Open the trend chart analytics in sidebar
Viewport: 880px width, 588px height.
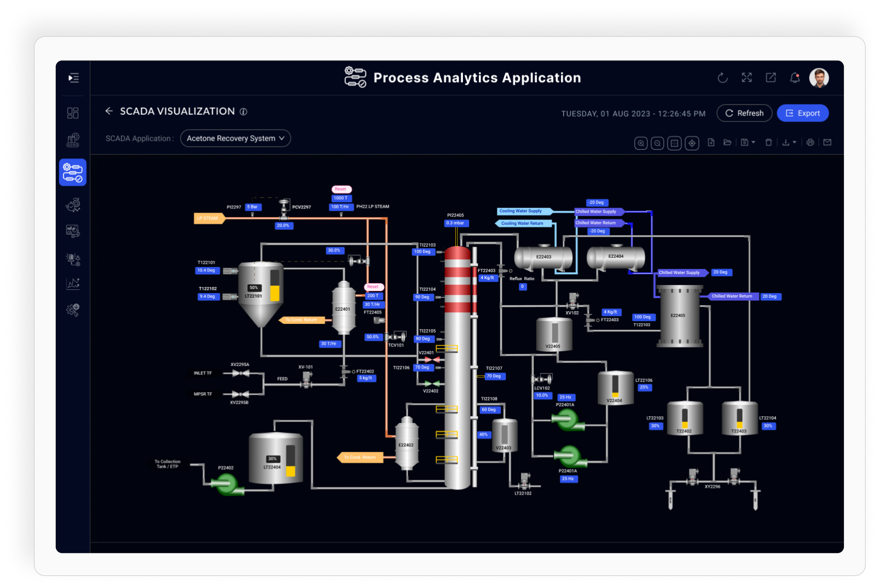coord(73,284)
